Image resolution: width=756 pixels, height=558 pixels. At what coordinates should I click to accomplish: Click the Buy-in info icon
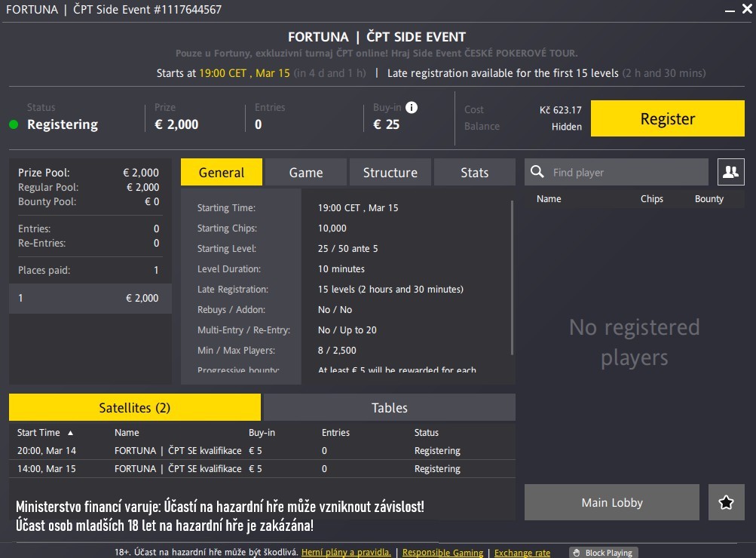pos(412,108)
